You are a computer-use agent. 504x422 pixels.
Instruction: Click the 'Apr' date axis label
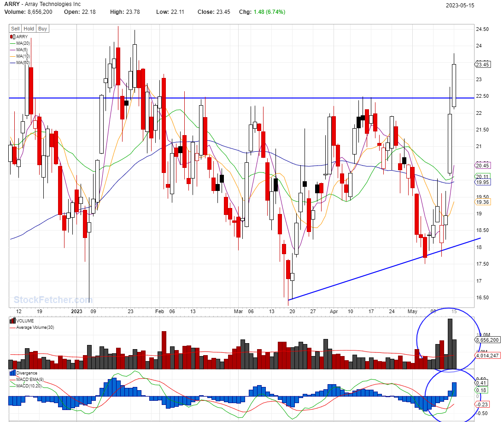(x=334, y=311)
